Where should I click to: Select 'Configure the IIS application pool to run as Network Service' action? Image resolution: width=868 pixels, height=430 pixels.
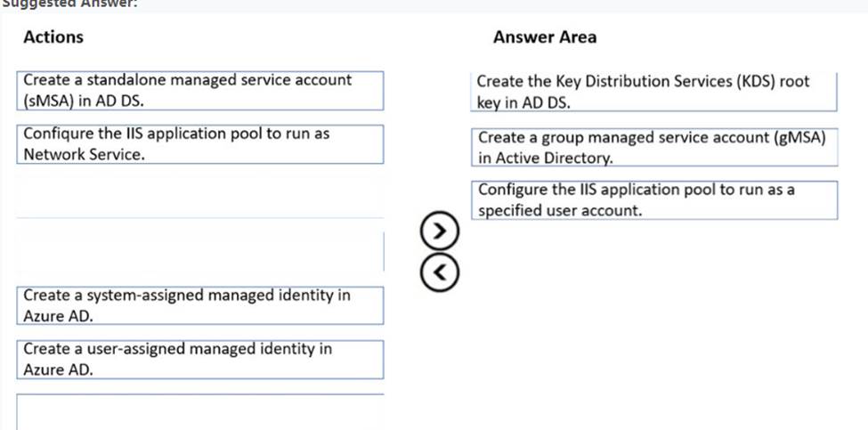tap(199, 144)
